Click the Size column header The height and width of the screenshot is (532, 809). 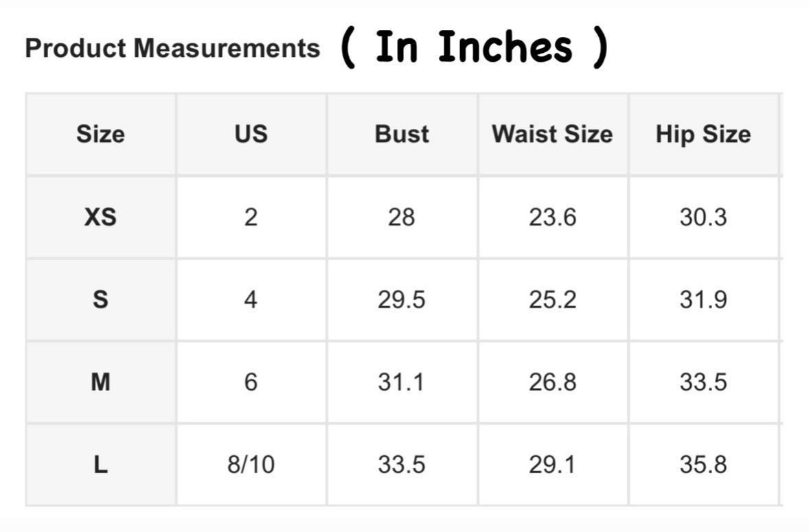(100, 135)
